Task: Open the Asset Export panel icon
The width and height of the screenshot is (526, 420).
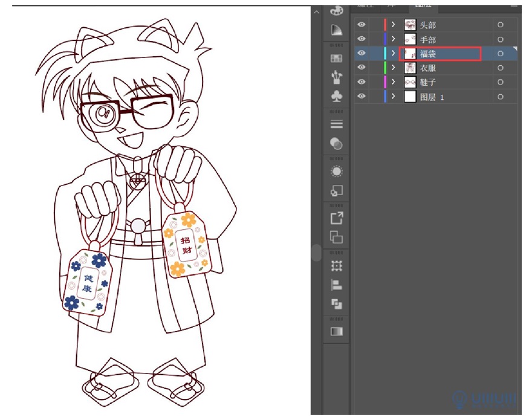Action: coord(337,218)
